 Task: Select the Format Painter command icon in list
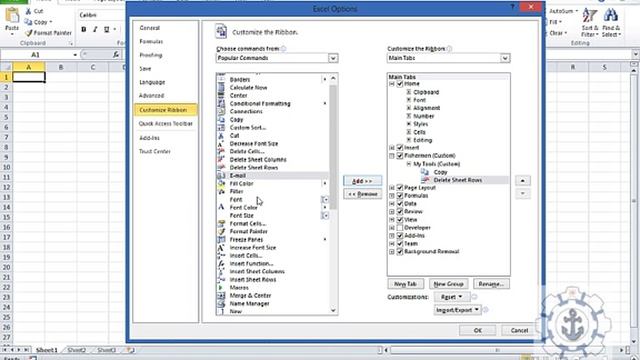[221, 231]
